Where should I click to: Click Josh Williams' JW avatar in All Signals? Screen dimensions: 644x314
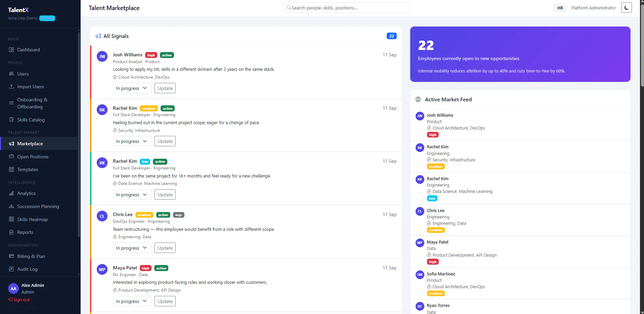pyautogui.click(x=102, y=56)
